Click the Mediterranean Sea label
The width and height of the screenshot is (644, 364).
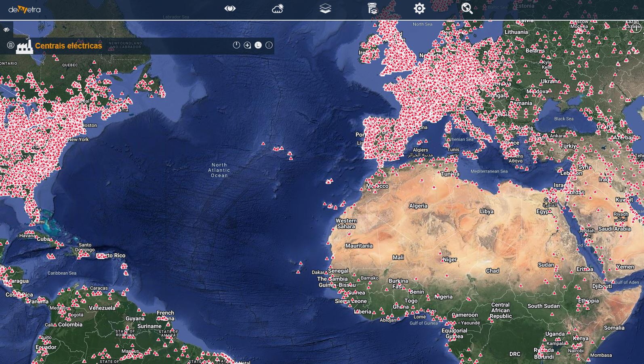(x=489, y=171)
